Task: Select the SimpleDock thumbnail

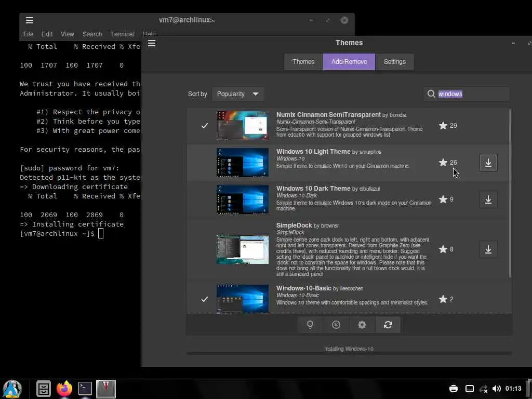Action: click(x=243, y=249)
